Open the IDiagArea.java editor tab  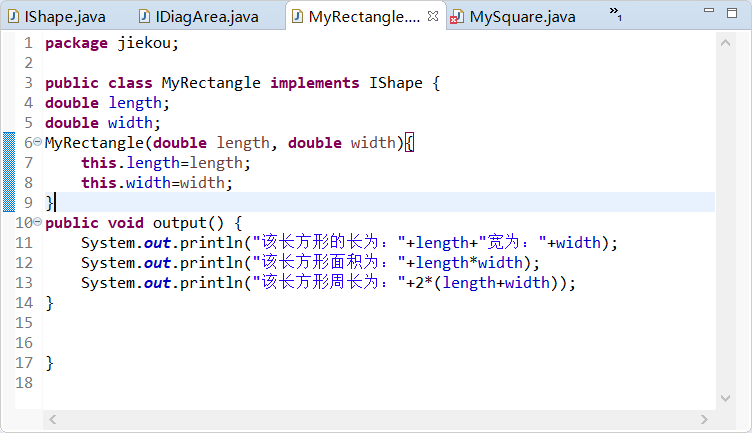(199, 17)
